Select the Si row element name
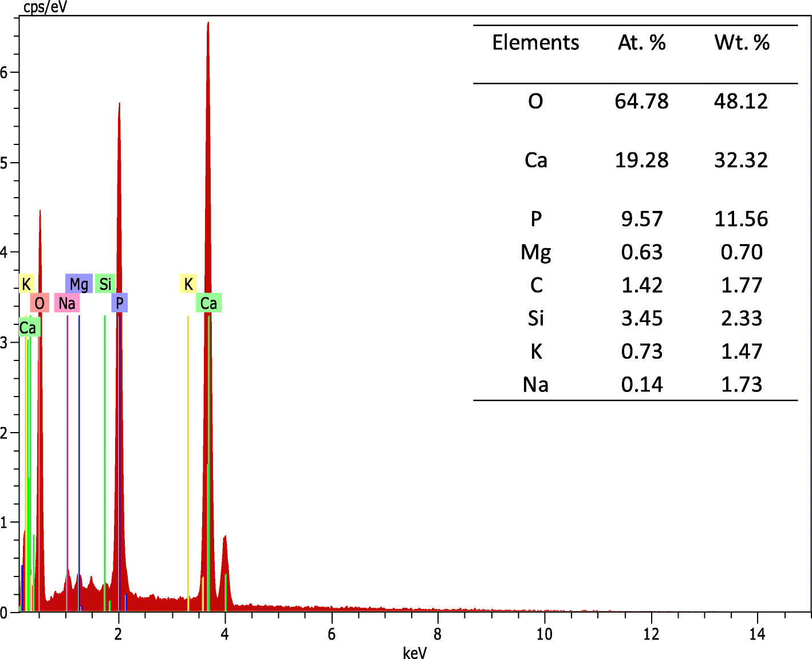This screenshot has height=659, width=812. (536, 318)
